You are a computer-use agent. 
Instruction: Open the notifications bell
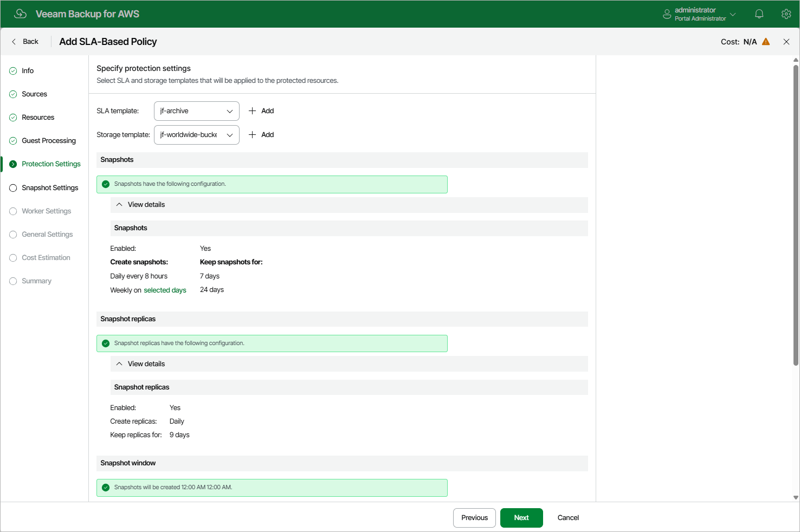pyautogui.click(x=759, y=14)
